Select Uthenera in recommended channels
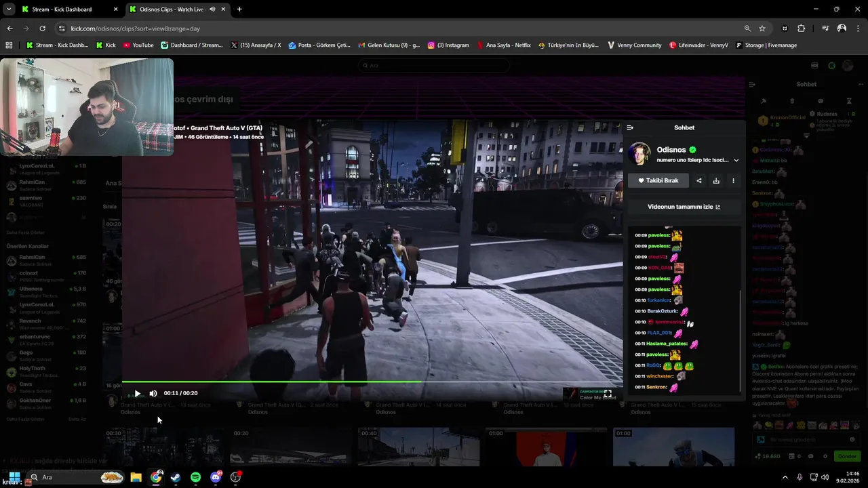The image size is (868, 488). coord(46,291)
